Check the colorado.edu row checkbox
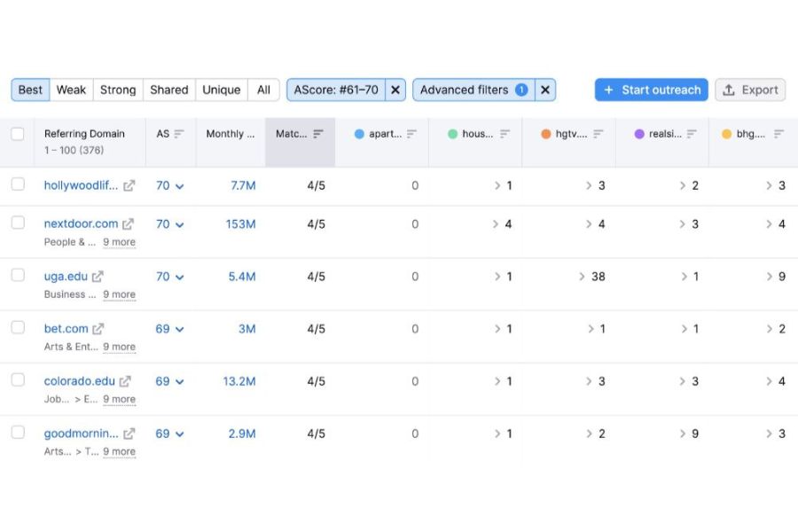Screen dimensions: 798x532 click(18, 379)
